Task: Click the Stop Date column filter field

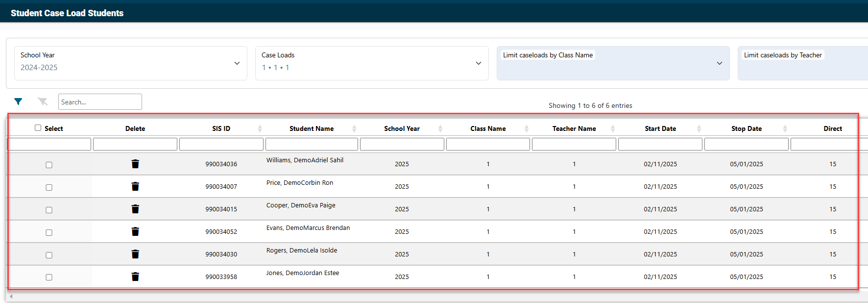Action: click(747, 144)
